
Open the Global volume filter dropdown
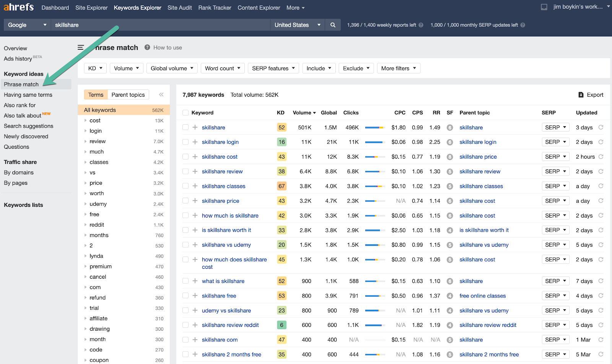click(x=172, y=68)
